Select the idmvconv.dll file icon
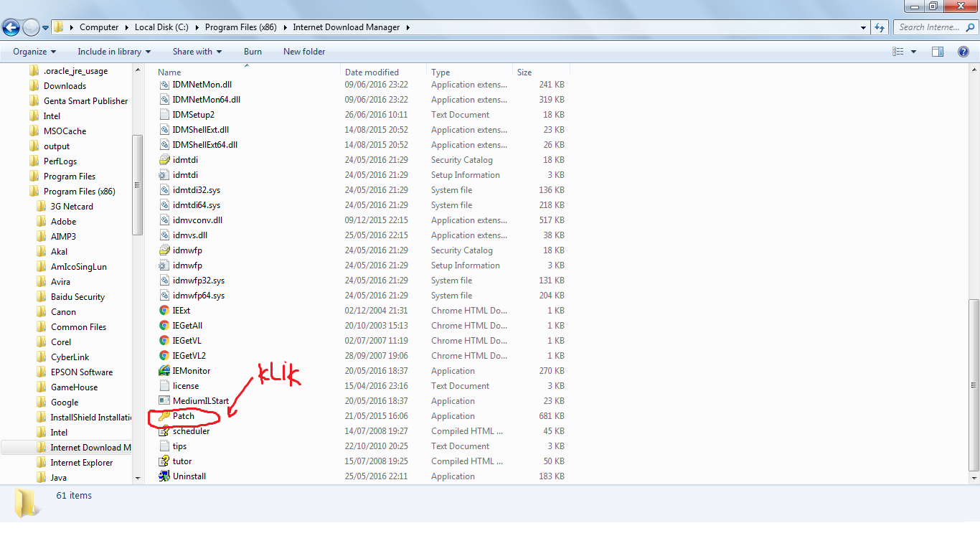 [164, 220]
